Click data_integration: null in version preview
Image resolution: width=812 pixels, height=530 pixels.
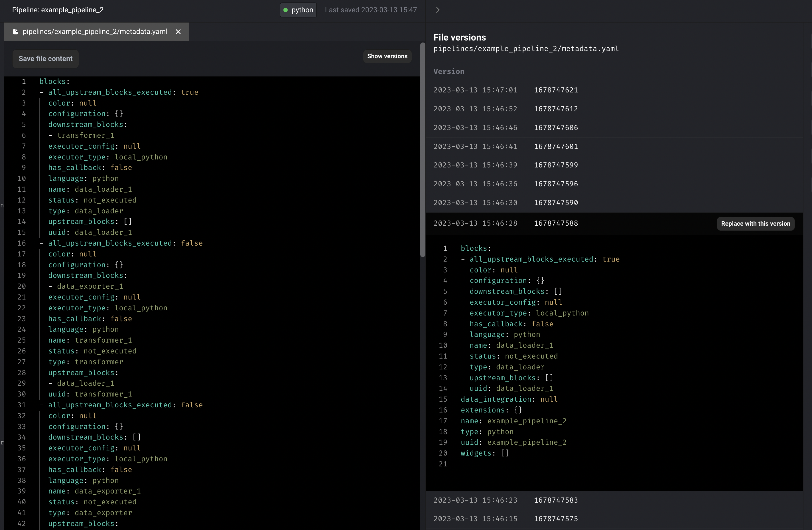tap(509, 399)
